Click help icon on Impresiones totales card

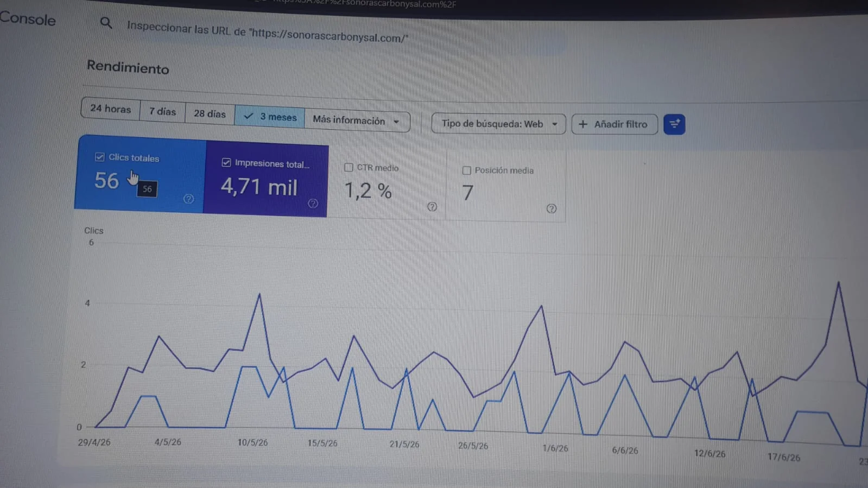(313, 203)
